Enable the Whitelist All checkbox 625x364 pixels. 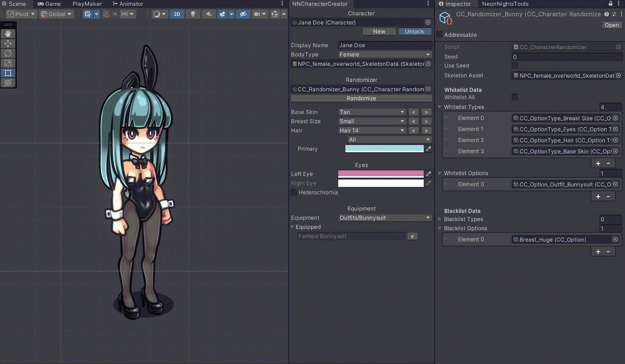coord(515,97)
